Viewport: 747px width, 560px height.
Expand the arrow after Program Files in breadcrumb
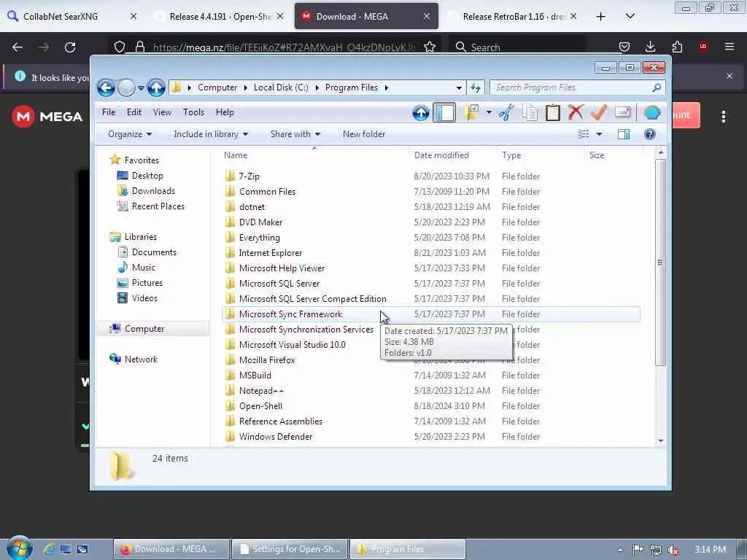(x=387, y=87)
